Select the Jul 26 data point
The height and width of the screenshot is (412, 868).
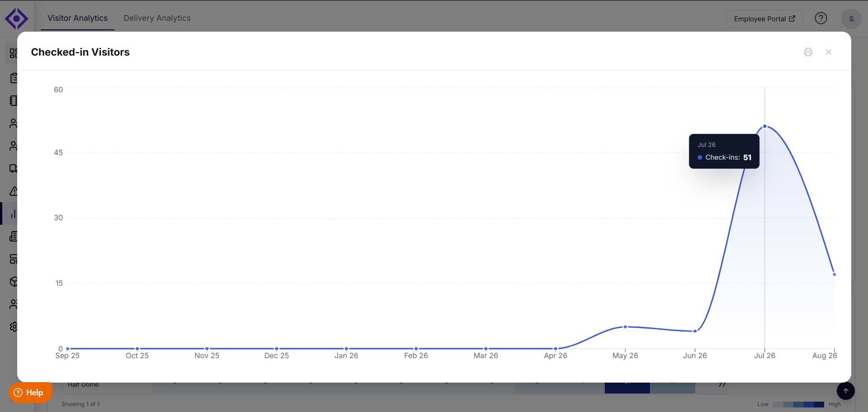[x=765, y=126]
